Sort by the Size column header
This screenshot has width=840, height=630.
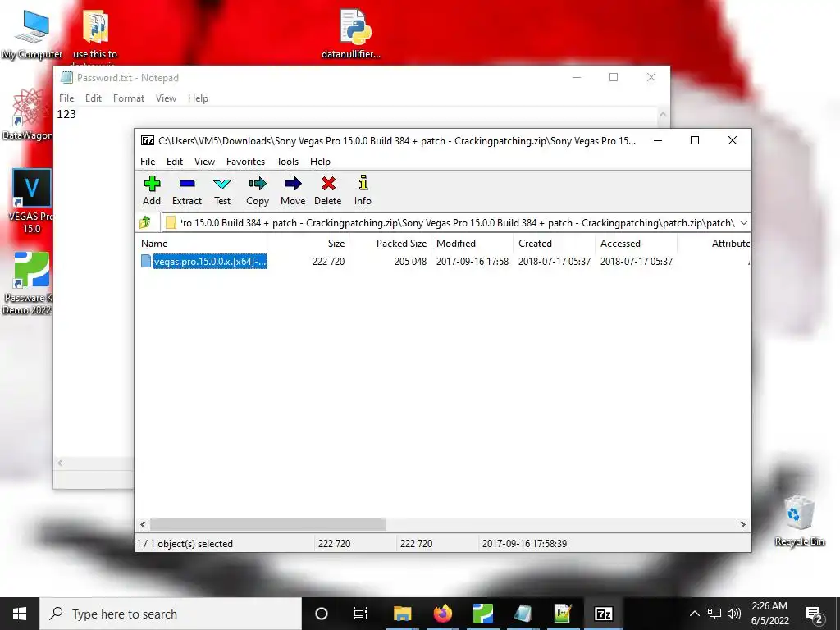(308, 243)
